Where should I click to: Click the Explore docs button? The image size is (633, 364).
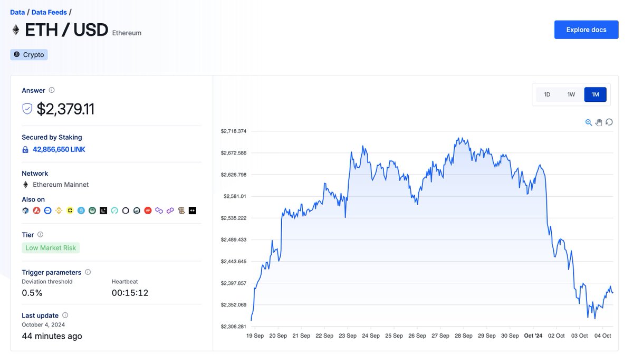pyautogui.click(x=586, y=30)
